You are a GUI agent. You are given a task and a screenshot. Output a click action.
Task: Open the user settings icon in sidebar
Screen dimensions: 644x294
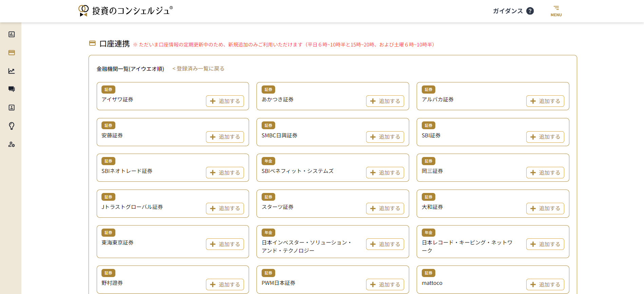[x=12, y=144]
